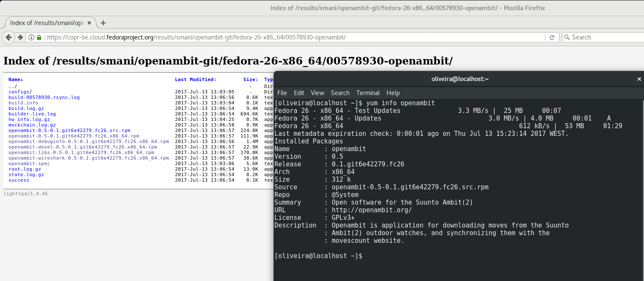Open terminal File menu
The image size is (644, 281).
(282, 93)
